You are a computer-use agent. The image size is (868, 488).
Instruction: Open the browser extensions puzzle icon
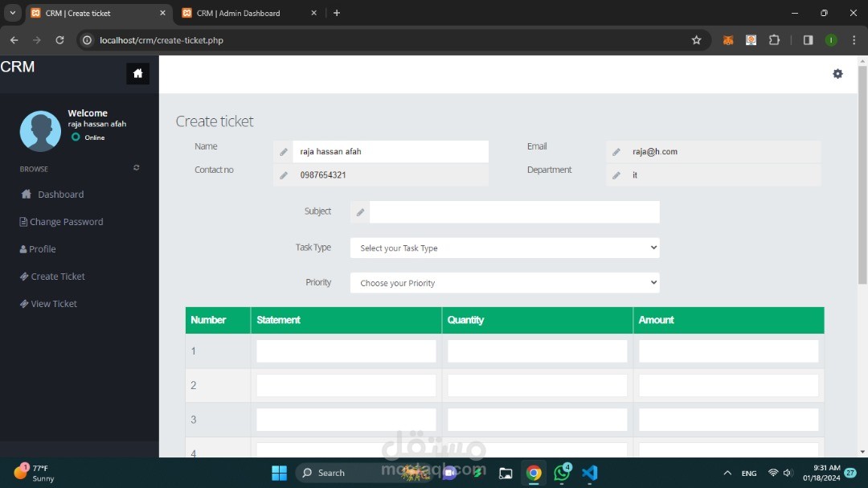point(774,40)
